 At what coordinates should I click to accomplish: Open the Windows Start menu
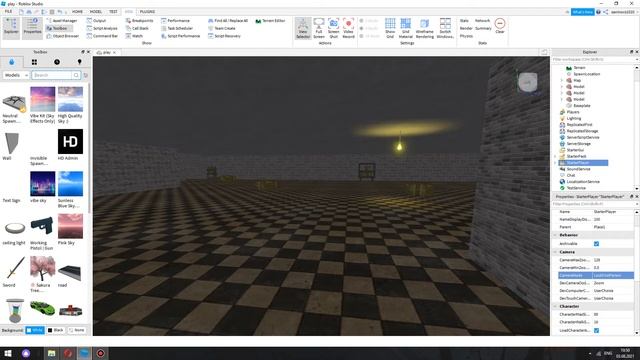8,353
